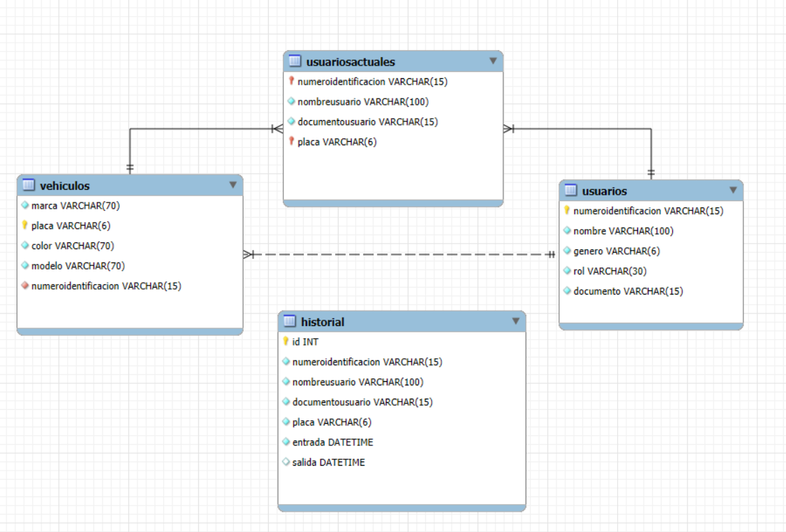Click the table icon on vehiculos header
The height and width of the screenshot is (532, 786).
click(x=29, y=186)
